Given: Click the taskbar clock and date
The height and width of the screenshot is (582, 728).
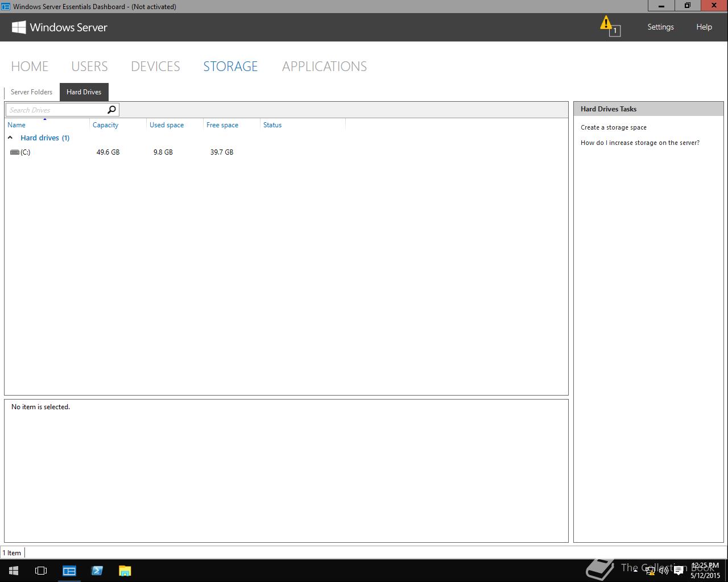Looking at the screenshot, I should point(705,571).
